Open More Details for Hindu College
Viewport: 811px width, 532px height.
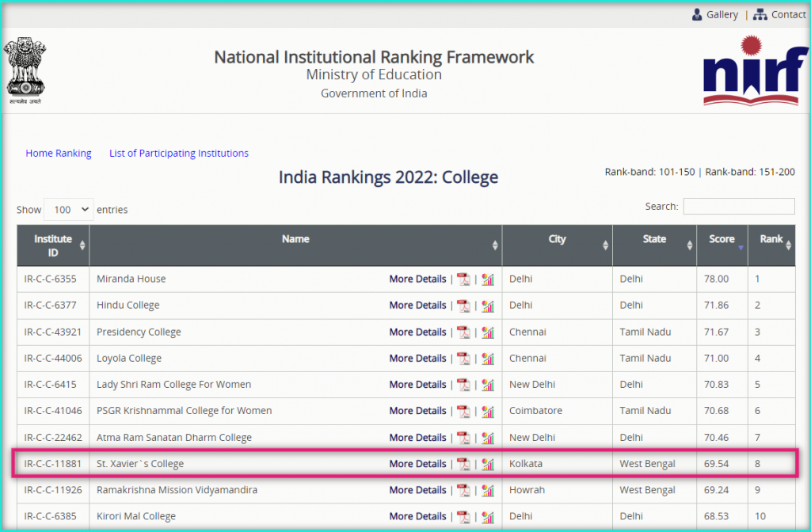point(417,305)
